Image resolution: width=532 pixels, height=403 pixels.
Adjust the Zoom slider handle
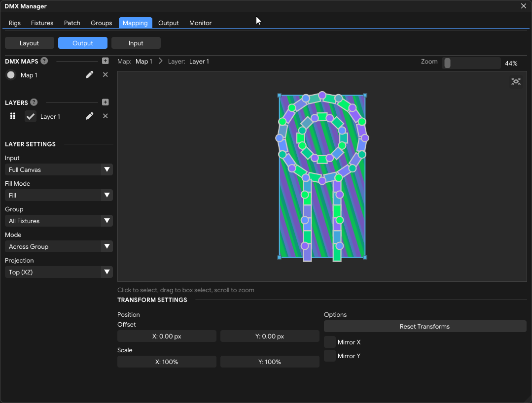pos(447,63)
